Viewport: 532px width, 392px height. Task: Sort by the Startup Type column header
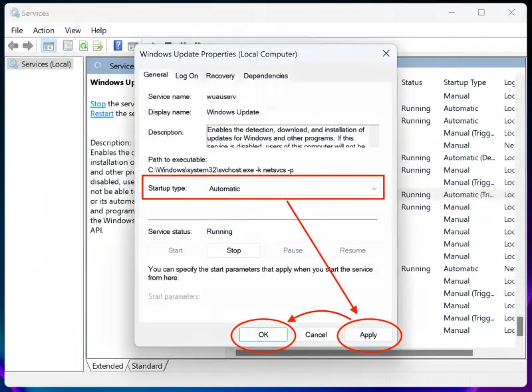(464, 82)
